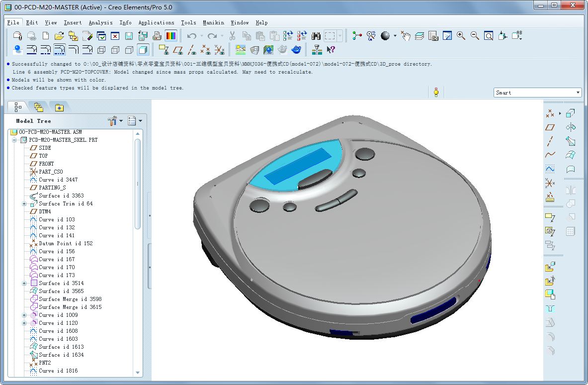Open the View Manager icon
Image resolution: width=588 pixels, height=385 pixels.
point(433,36)
